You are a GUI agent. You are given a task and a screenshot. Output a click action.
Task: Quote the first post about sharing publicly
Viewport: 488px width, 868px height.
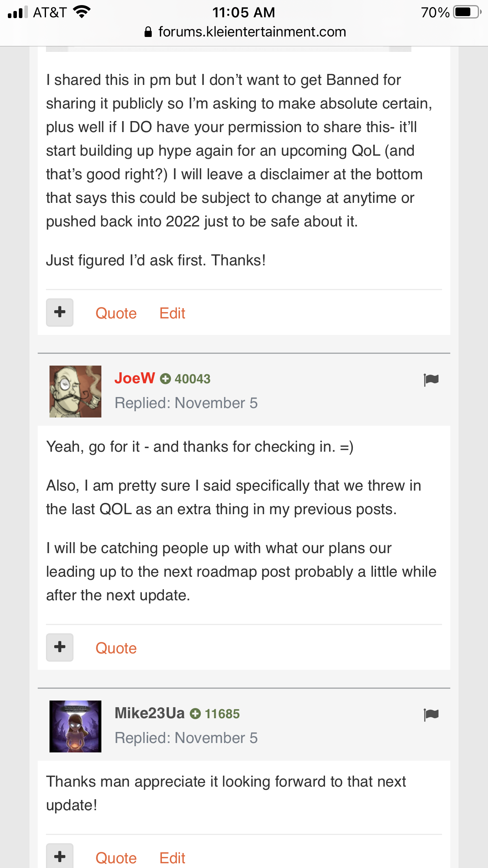(116, 313)
